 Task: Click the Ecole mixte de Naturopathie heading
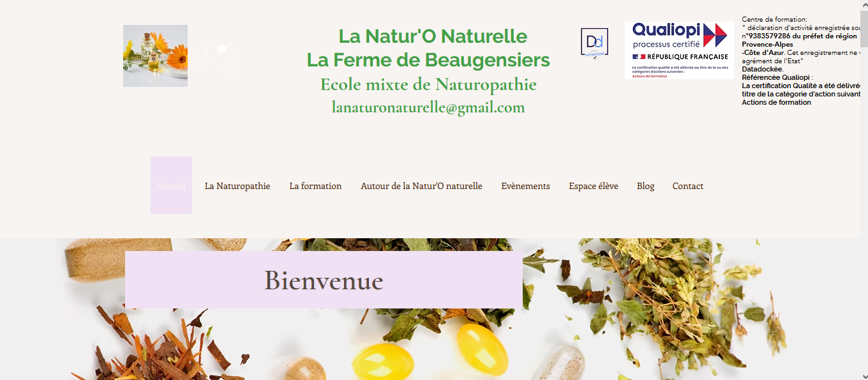(428, 84)
